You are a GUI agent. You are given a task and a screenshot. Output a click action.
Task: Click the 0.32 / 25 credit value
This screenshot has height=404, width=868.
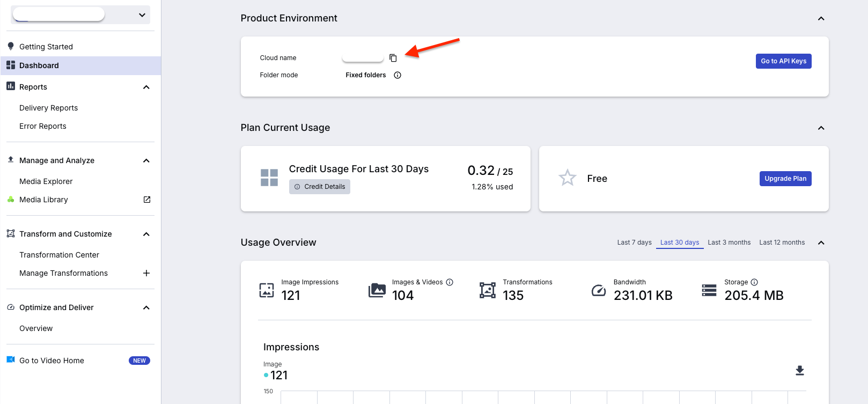(490, 171)
